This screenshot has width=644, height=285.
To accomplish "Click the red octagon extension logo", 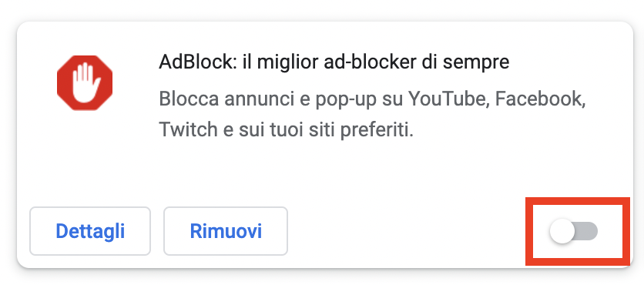I will 85,82.
